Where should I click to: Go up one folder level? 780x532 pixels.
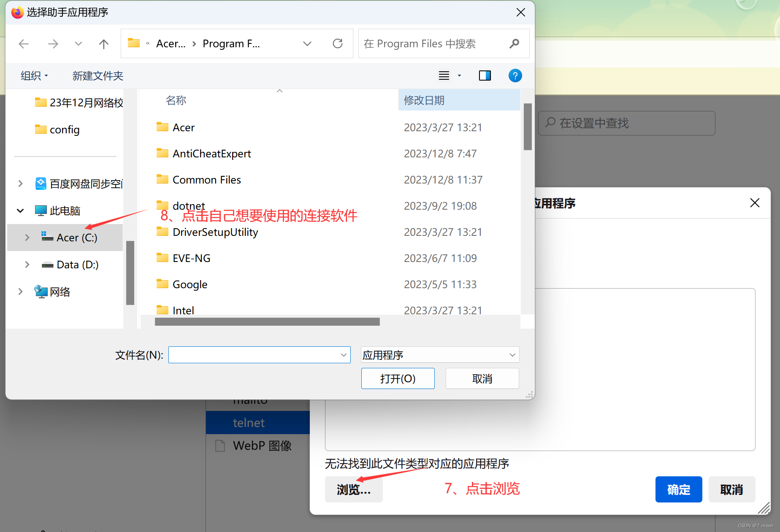(x=104, y=44)
